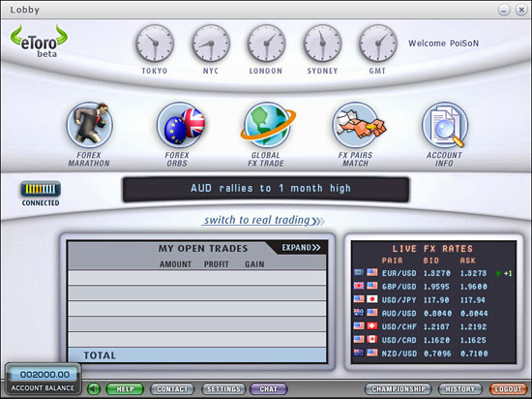Log out using Logout button
Screen dimensions: 532x399
point(508,388)
